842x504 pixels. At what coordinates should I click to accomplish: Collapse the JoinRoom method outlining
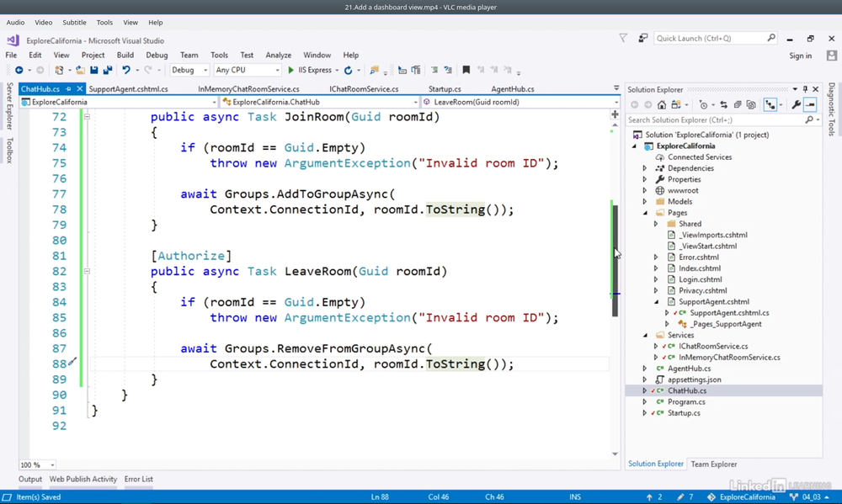point(87,116)
